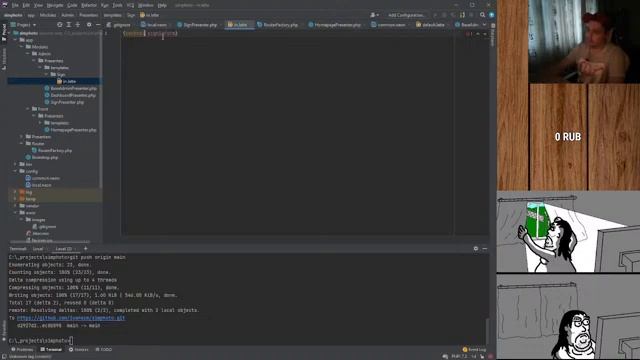This screenshot has width=640, height=360.
Task: Hide the terminal panel with minus icon
Action: [x=484, y=249]
